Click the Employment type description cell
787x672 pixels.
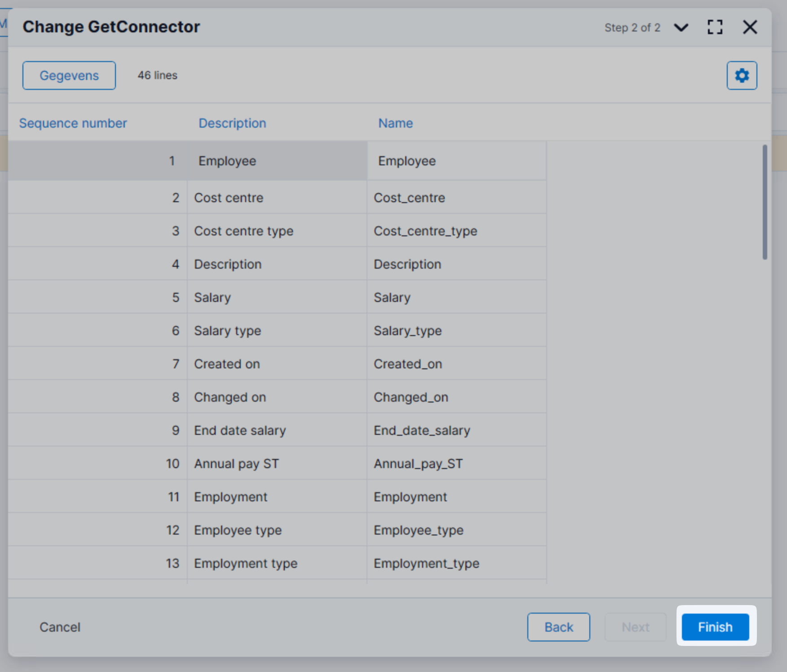246,563
